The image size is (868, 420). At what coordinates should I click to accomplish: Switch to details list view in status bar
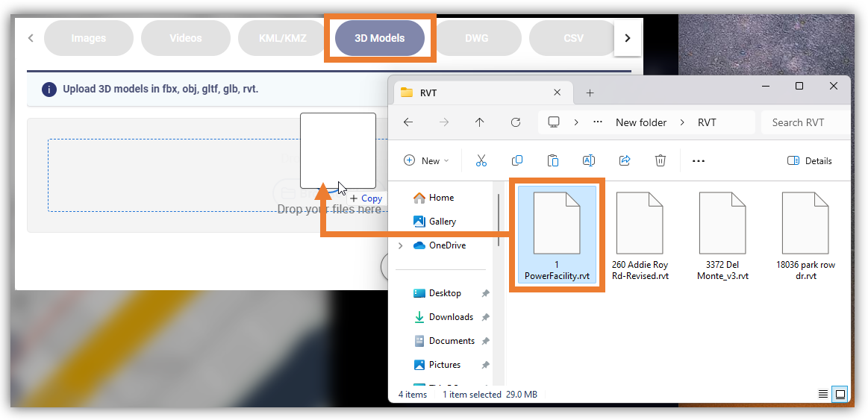823,394
